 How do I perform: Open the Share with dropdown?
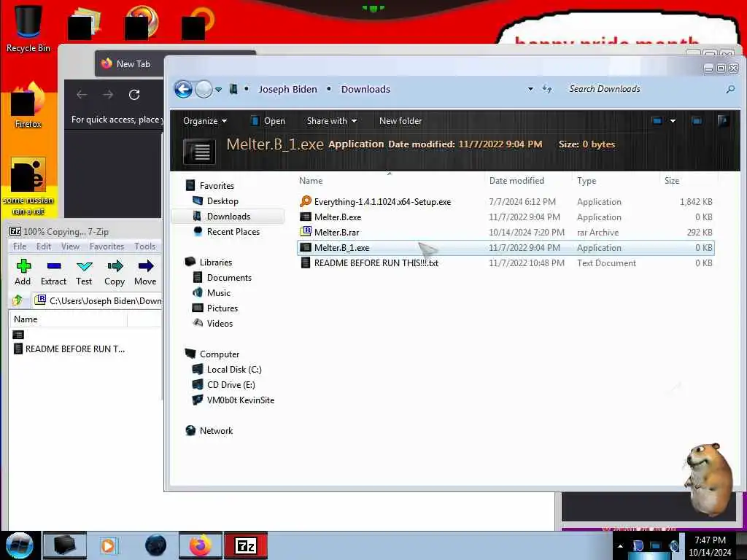pos(332,121)
